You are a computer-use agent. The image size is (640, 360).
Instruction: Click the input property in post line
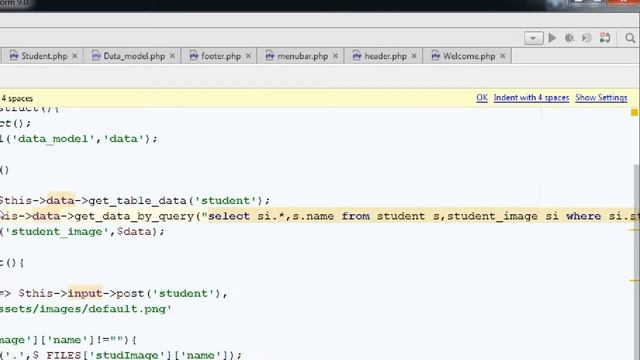85,293
